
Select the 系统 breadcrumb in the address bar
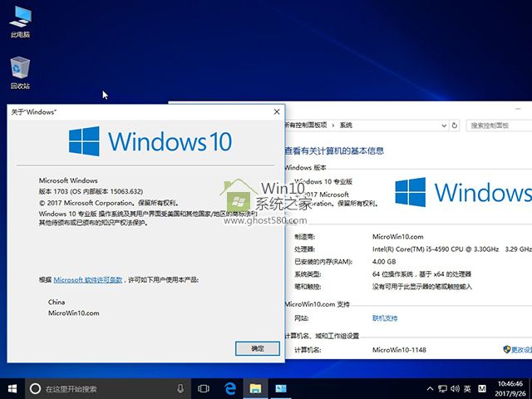(x=346, y=126)
